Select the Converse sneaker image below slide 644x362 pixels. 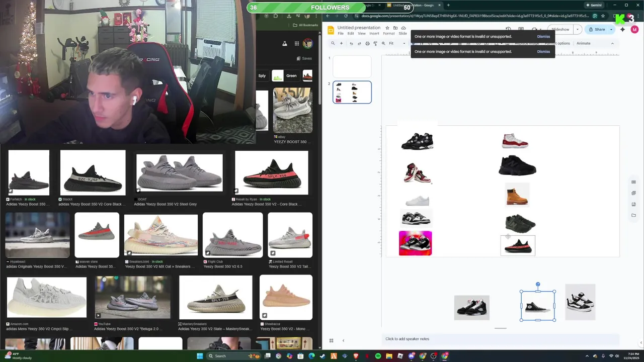tap(538, 306)
